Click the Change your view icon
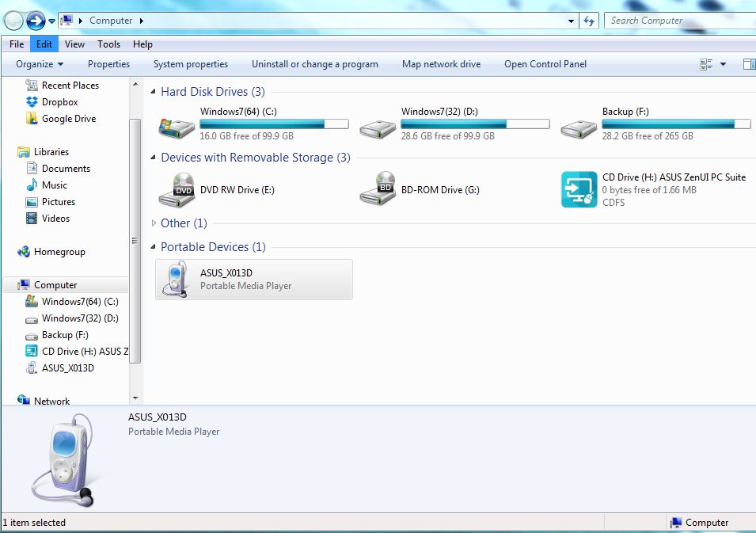 pyautogui.click(x=706, y=64)
